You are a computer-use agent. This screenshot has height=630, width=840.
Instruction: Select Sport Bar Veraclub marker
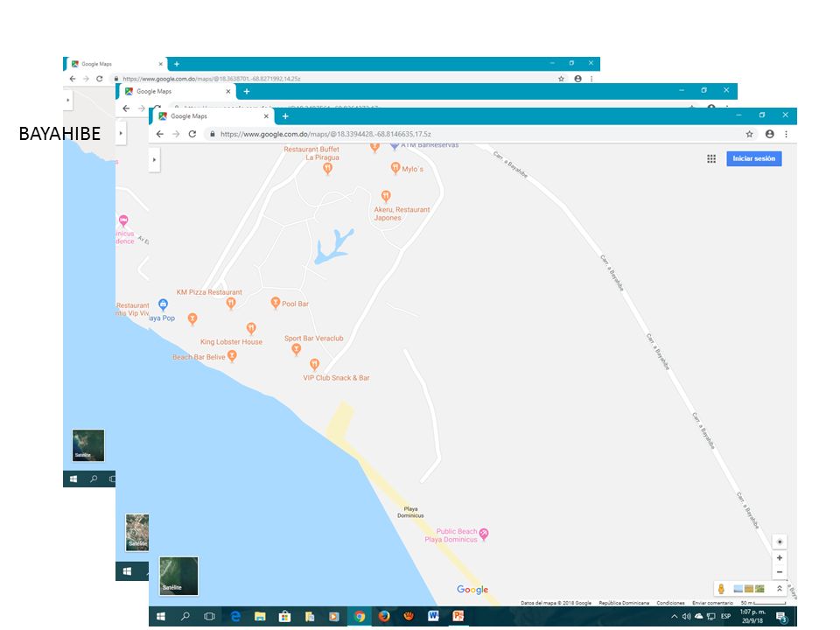(x=296, y=350)
